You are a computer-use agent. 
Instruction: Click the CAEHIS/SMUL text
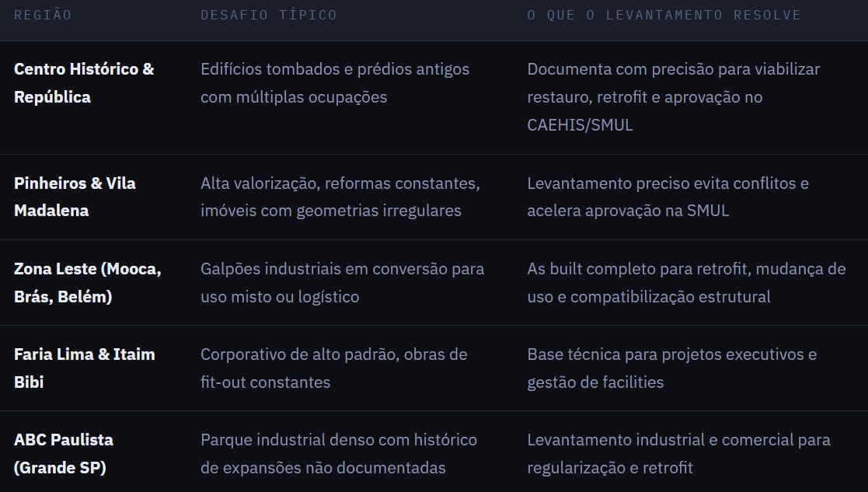(580, 125)
